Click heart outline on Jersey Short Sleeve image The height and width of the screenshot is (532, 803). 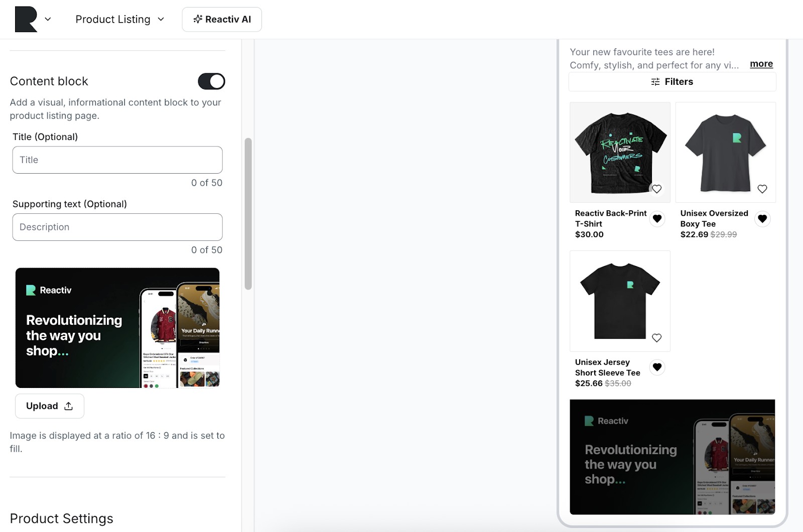656,338
